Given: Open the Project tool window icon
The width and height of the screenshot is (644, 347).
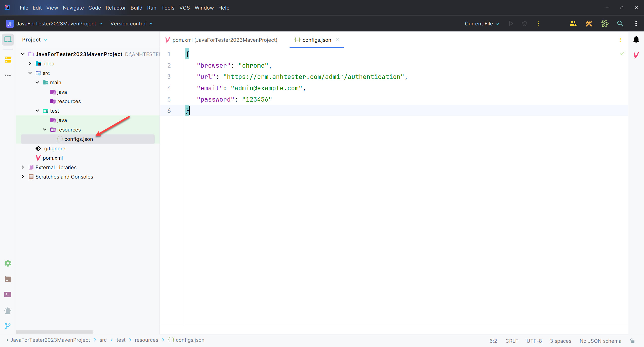Looking at the screenshot, I should (8, 40).
